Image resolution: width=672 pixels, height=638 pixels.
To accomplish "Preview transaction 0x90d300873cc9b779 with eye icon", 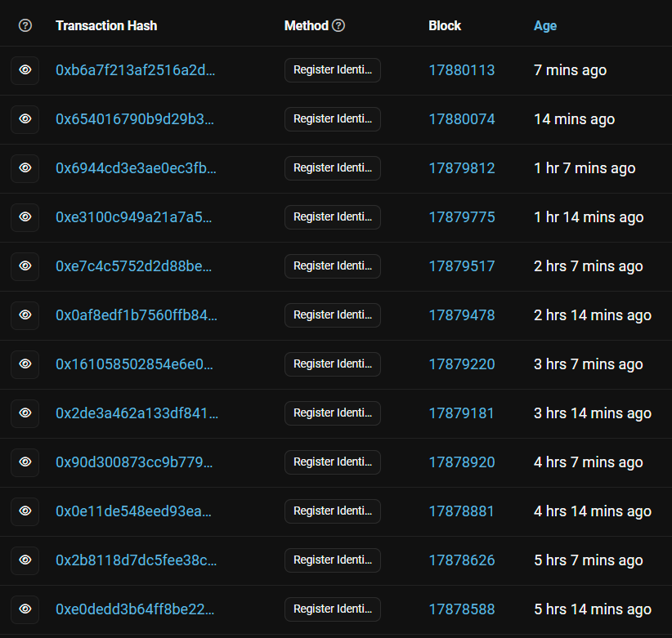I will 25,462.
